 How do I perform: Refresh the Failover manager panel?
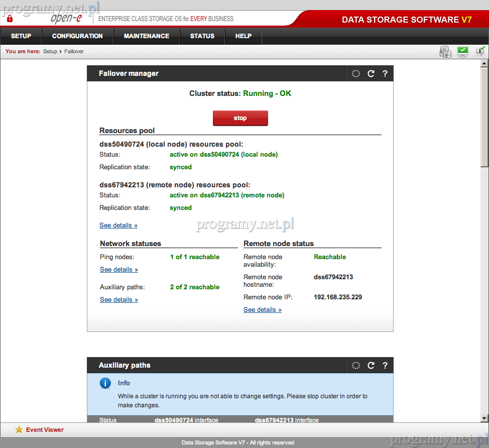[x=371, y=73]
